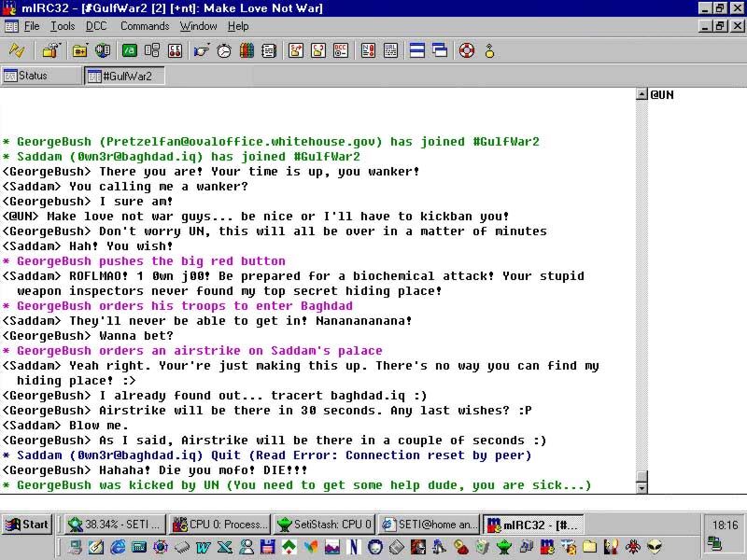The image size is (747, 560).
Task: Tile windows using the toolbar icon
Action: tap(417, 50)
